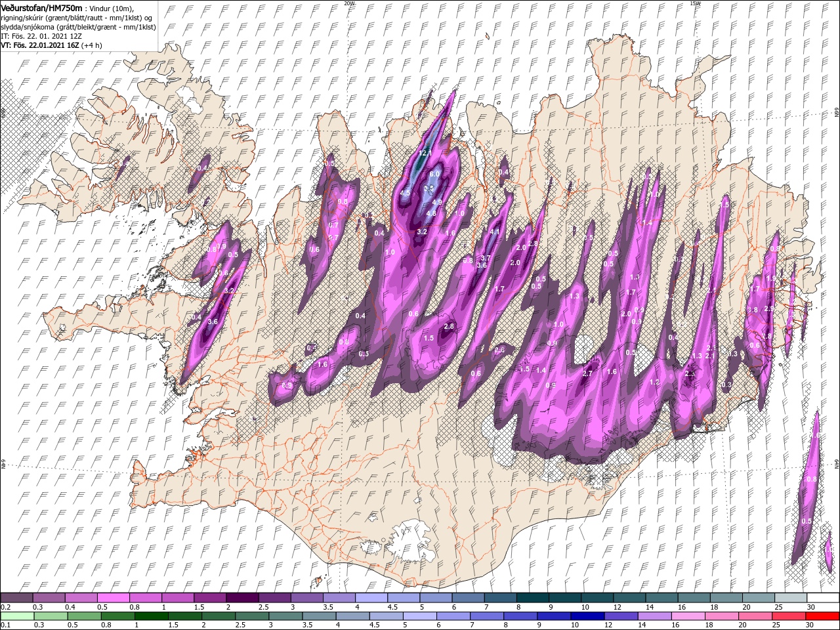Pick dark green rain swatch between 1 and 1.5
This screenshot has height=630, width=840.
pos(150,616)
